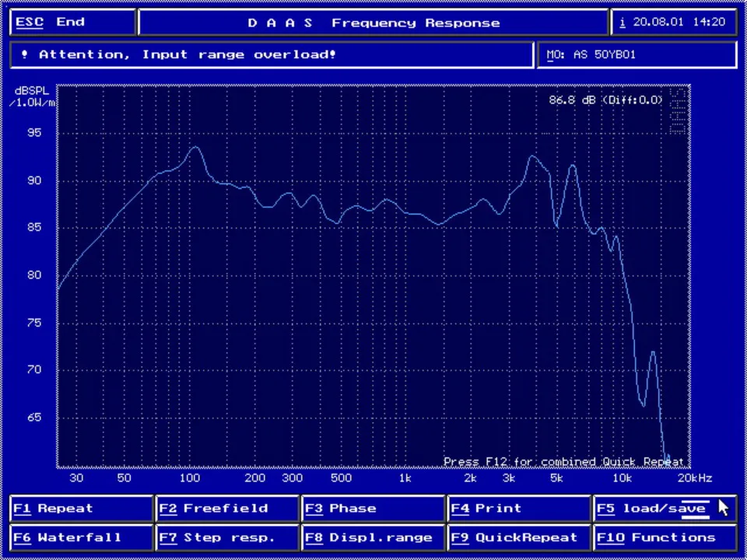This screenshot has width=747, height=560.
Task: Click the 85 dB axis label
Action: coord(34,227)
